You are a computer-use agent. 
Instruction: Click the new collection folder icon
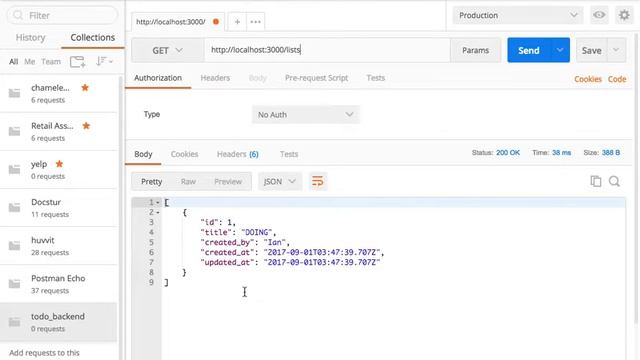pos(77,62)
